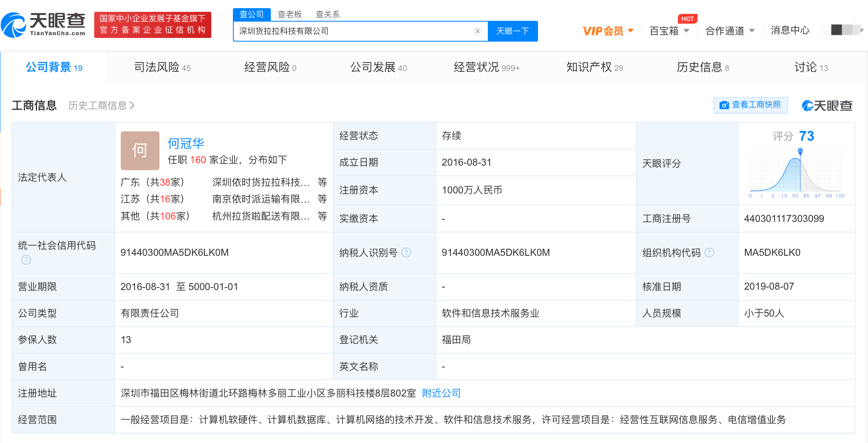Click the 何 avatar tile
Image resolution: width=868 pixels, height=443 pixels.
tap(140, 151)
